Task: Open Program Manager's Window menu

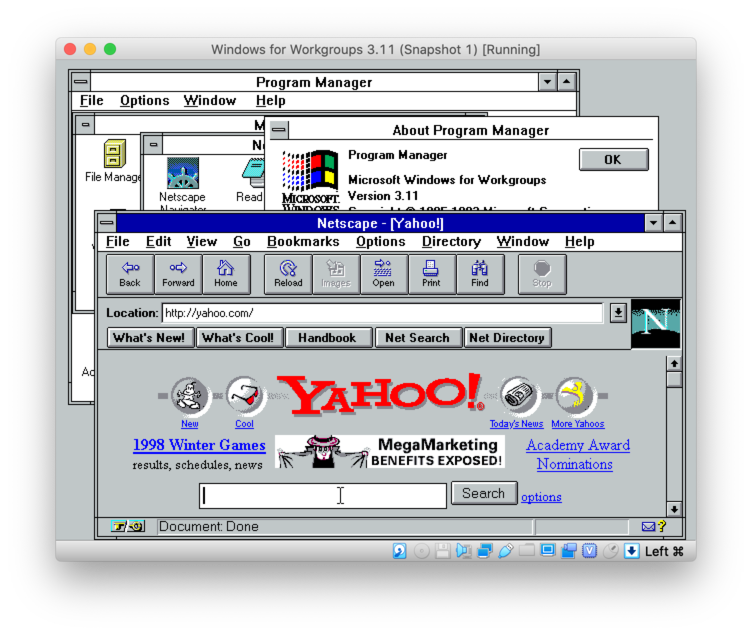Action: point(210,101)
